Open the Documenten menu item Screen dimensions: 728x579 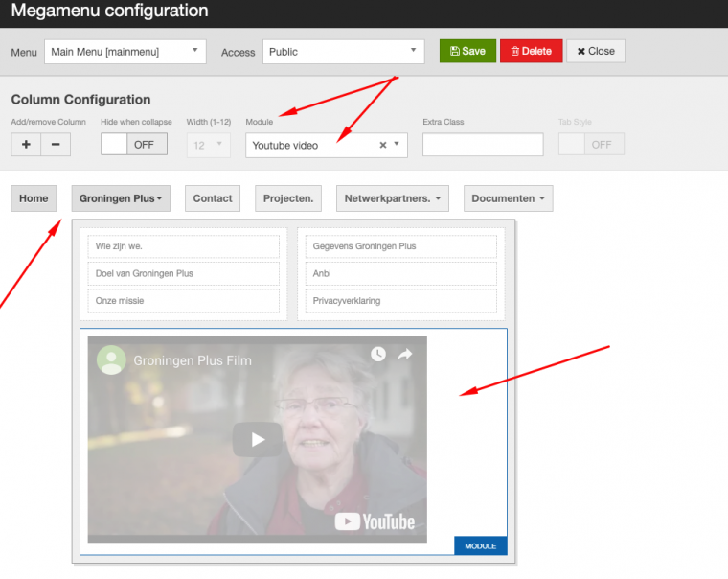tap(508, 198)
